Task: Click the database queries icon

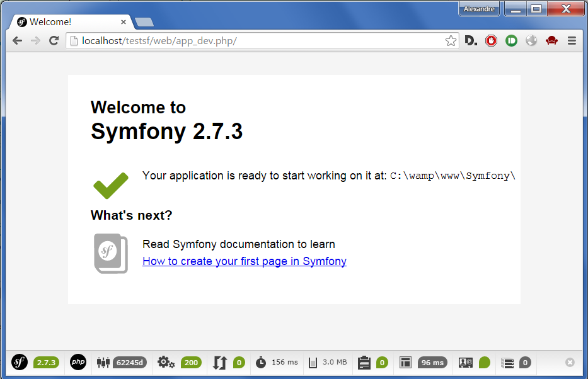Action: coord(508,363)
